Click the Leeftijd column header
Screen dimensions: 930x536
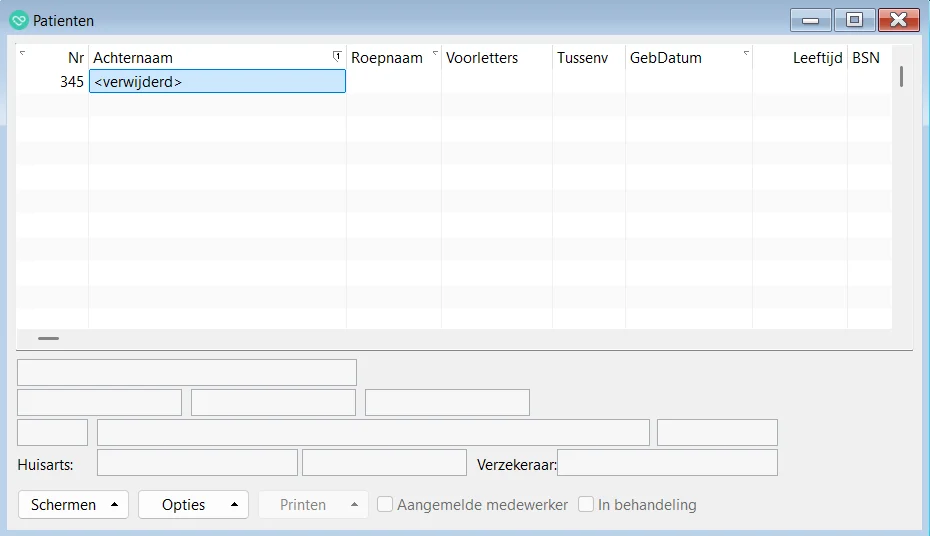pos(817,58)
